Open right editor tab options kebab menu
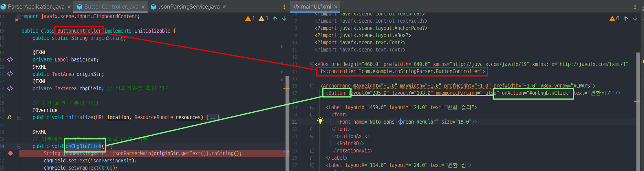Image resolution: width=644 pixels, height=171 pixels. pyautogui.click(x=635, y=7)
